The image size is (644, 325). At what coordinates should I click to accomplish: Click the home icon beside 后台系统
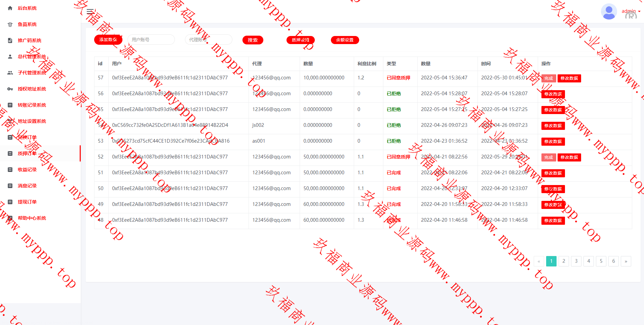coord(10,8)
